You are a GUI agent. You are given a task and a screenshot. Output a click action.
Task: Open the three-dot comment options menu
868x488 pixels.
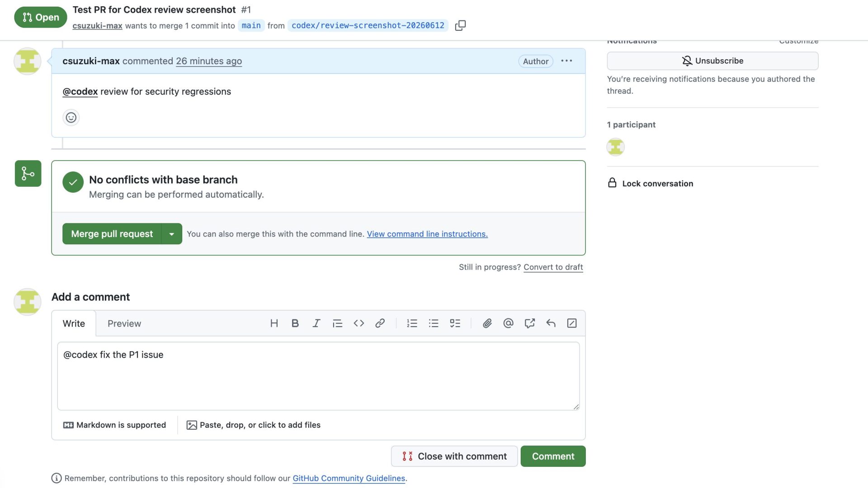[566, 61]
